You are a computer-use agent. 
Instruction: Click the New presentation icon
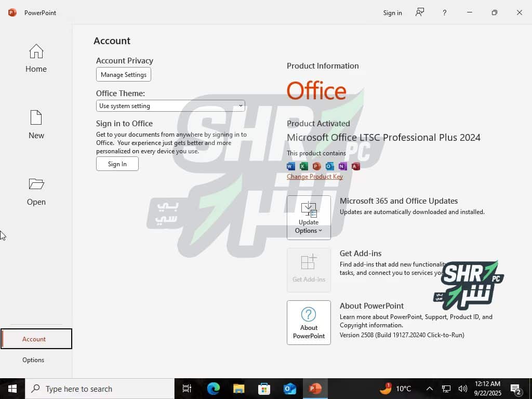pos(36,118)
